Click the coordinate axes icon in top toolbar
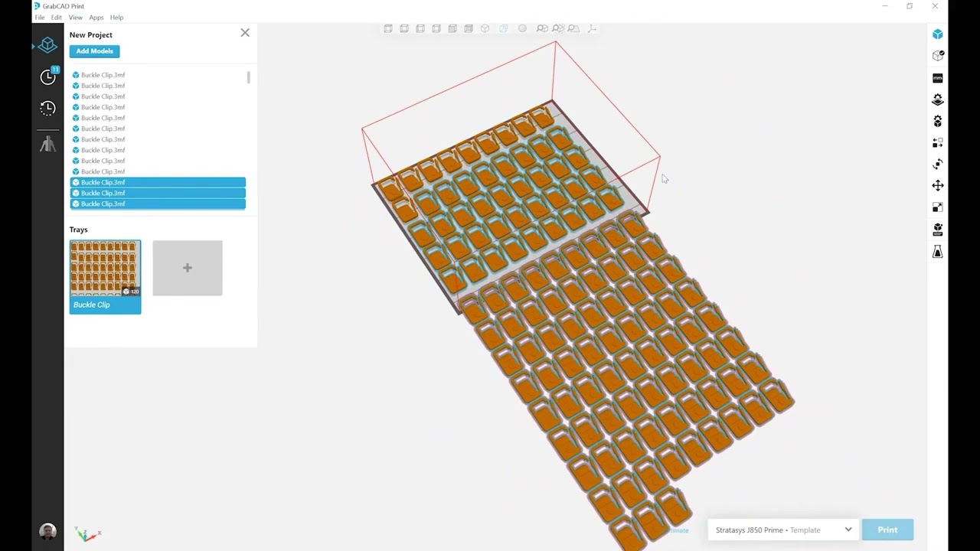Screen dimensions: 980x551 pyautogui.click(x=592, y=28)
